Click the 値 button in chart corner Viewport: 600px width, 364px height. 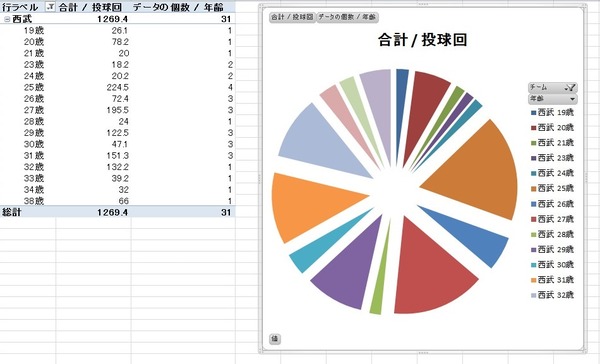click(x=275, y=339)
